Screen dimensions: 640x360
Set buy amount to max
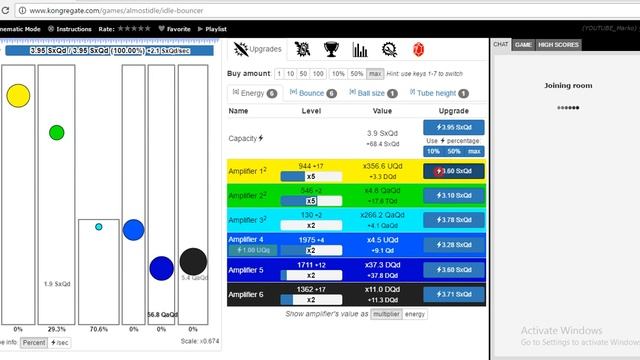pyautogui.click(x=375, y=74)
